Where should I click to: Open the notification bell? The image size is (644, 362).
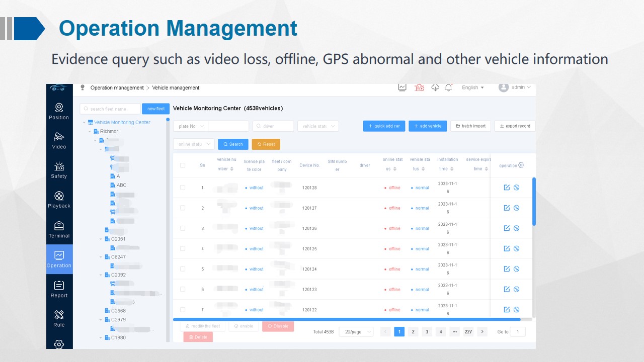click(448, 87)
